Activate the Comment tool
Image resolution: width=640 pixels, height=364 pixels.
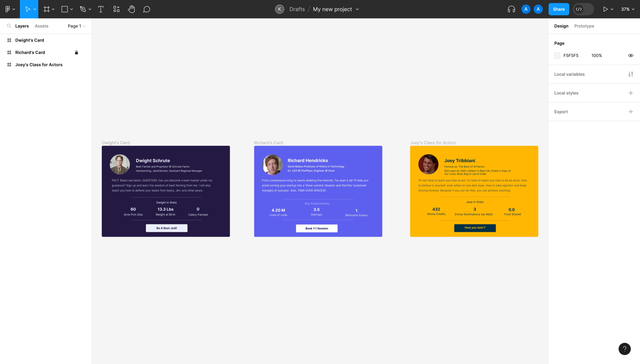146,9
